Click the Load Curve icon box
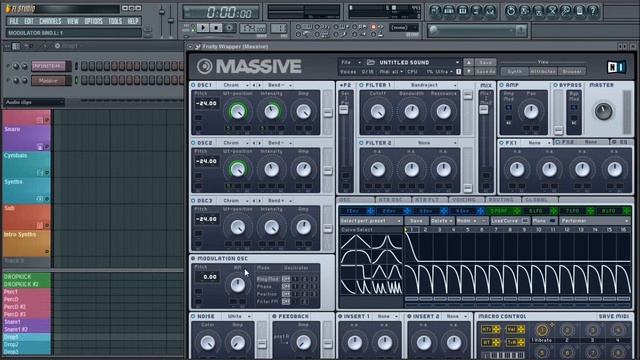The image size is (640, 360). [x=525, y=221]
